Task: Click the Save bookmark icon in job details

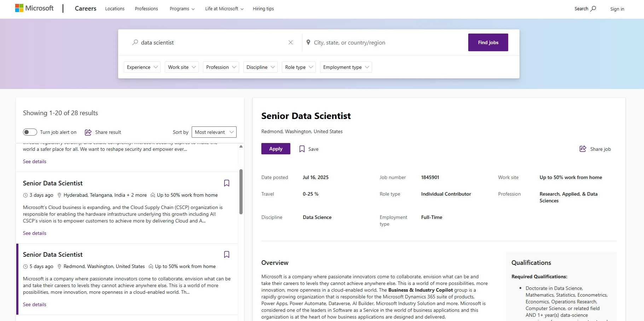Action: pos(302,149)
